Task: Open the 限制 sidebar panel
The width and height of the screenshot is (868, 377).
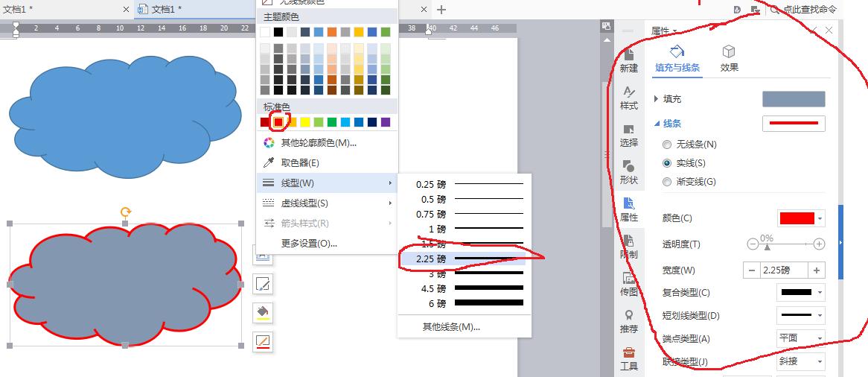Action: coord(629,247)
